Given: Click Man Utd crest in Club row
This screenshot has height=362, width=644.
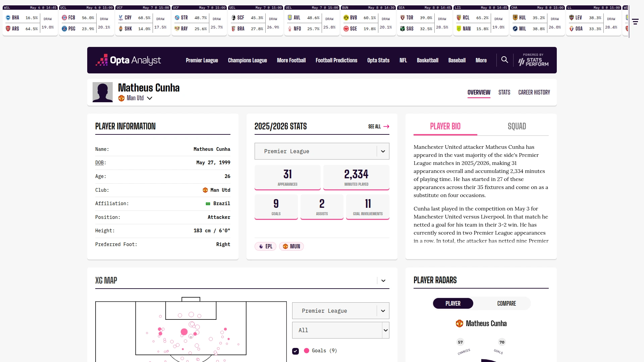Looking at the screenshot, I should point(205,190).
